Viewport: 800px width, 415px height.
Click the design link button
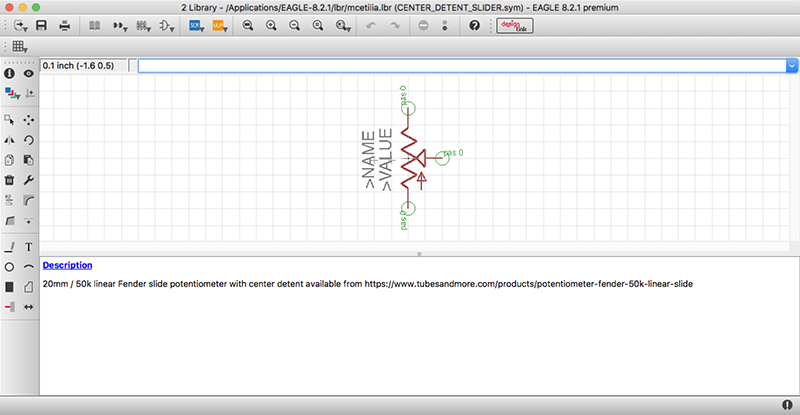(x=515, y=26)
